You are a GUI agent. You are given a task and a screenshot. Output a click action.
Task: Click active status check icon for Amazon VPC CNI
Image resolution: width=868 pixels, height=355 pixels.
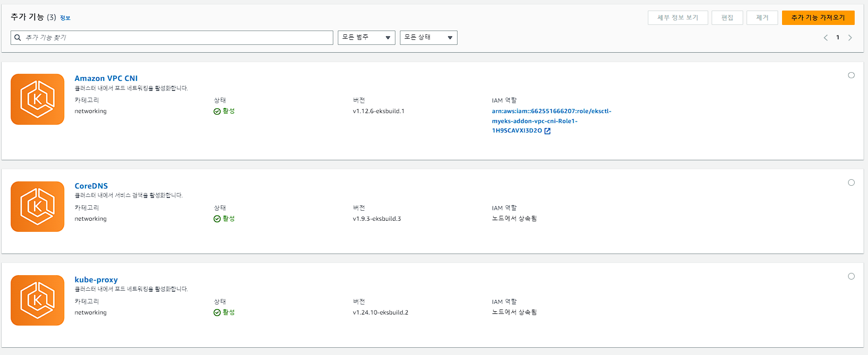click(217, 111)
